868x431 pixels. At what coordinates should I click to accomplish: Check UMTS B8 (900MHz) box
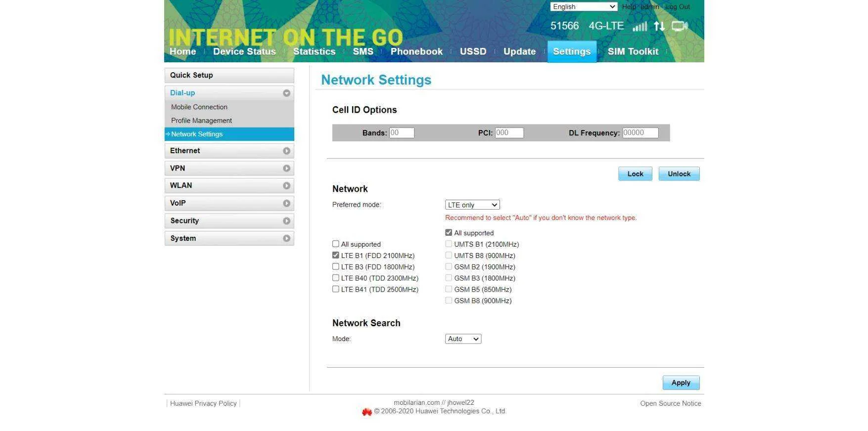(449, 255)
